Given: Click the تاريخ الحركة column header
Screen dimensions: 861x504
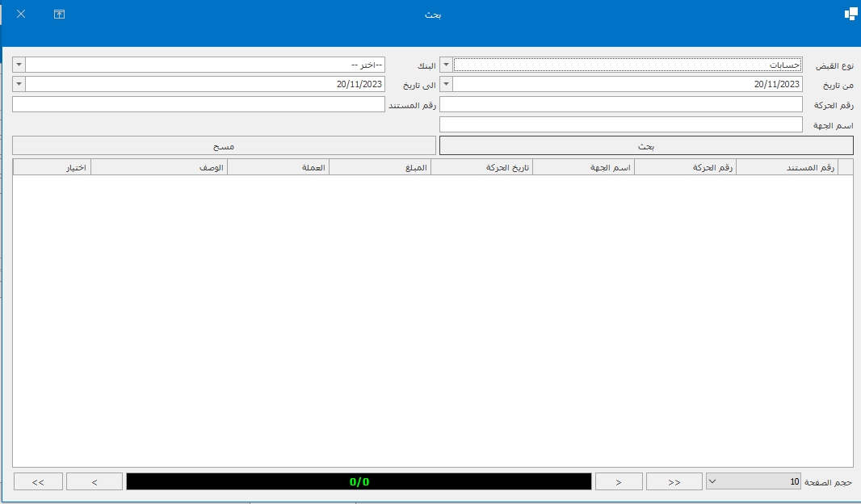Looking at the screenshot, I should tap(481, 167).
